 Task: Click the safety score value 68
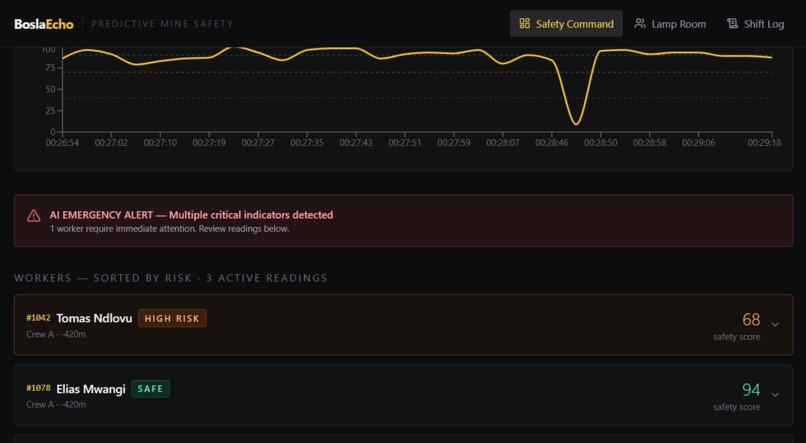point(751,320)
